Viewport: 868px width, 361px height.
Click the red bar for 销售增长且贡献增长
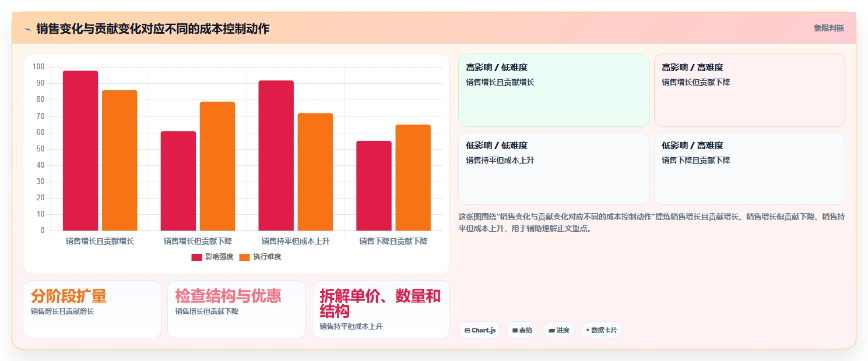pos(80,151)
